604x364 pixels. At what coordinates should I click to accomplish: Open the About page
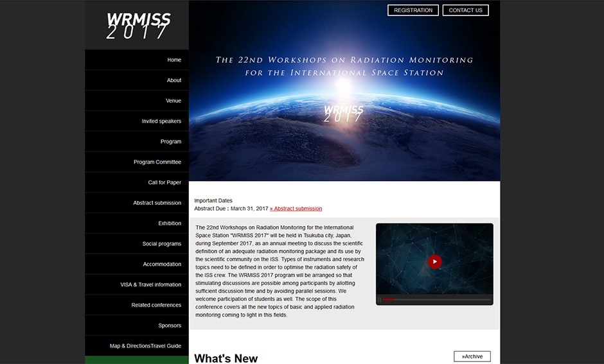[137, 80]
